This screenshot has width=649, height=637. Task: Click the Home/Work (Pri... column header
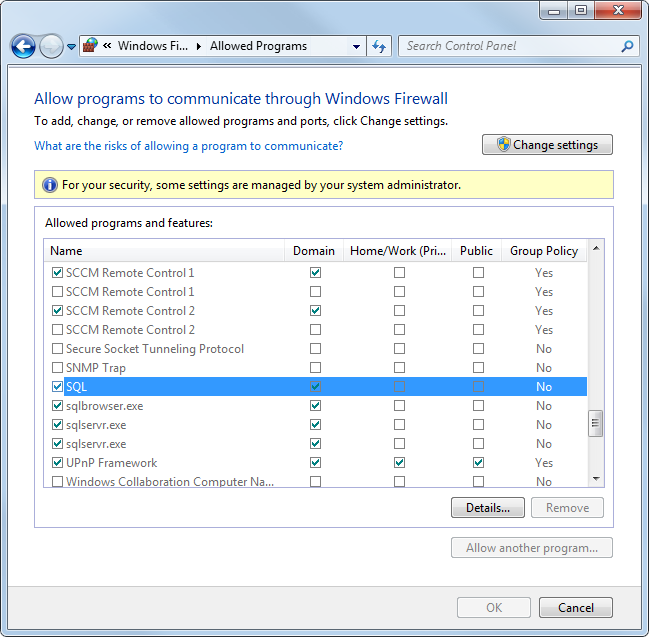click(398, 251)
